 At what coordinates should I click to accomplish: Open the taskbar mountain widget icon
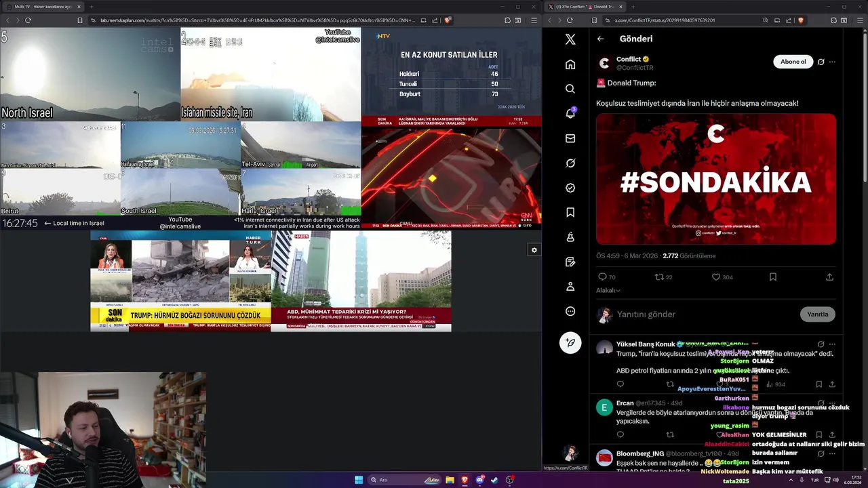(431, 480)
